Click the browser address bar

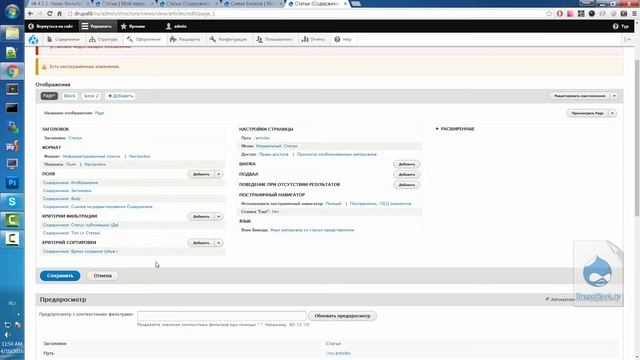click(x=306, y=13)
